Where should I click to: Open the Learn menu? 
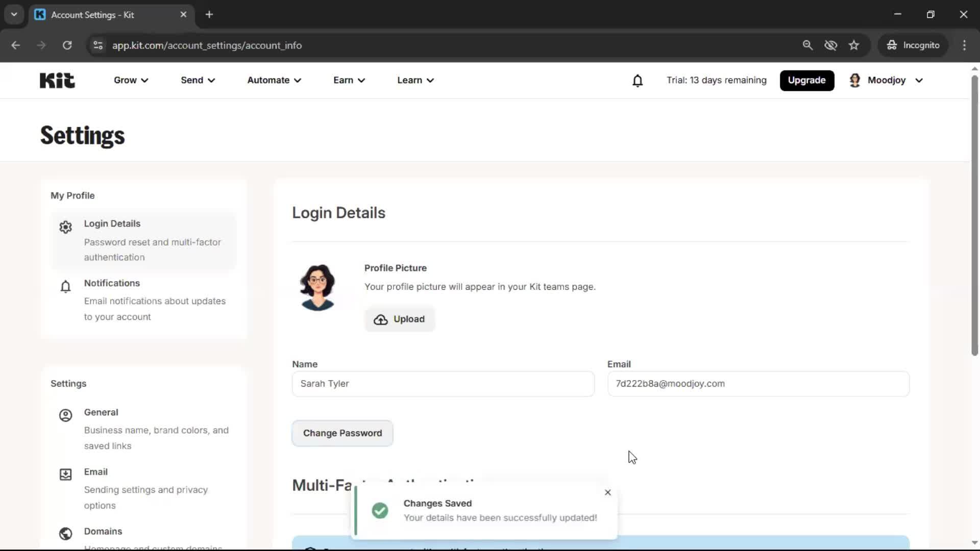[415, 80]
